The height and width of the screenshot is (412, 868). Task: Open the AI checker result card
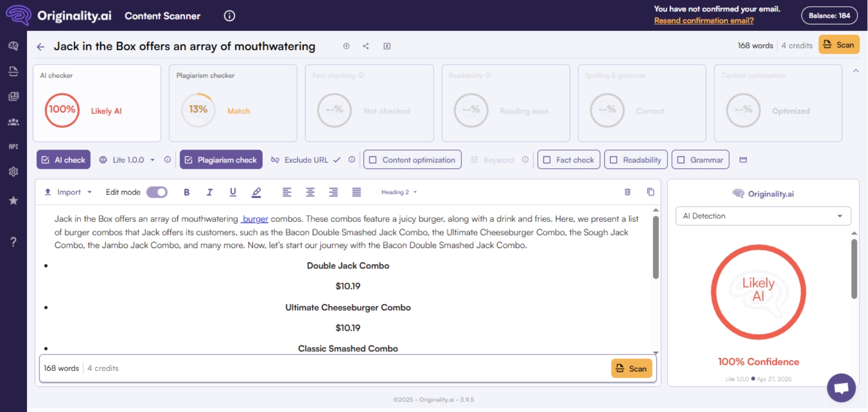97,103
